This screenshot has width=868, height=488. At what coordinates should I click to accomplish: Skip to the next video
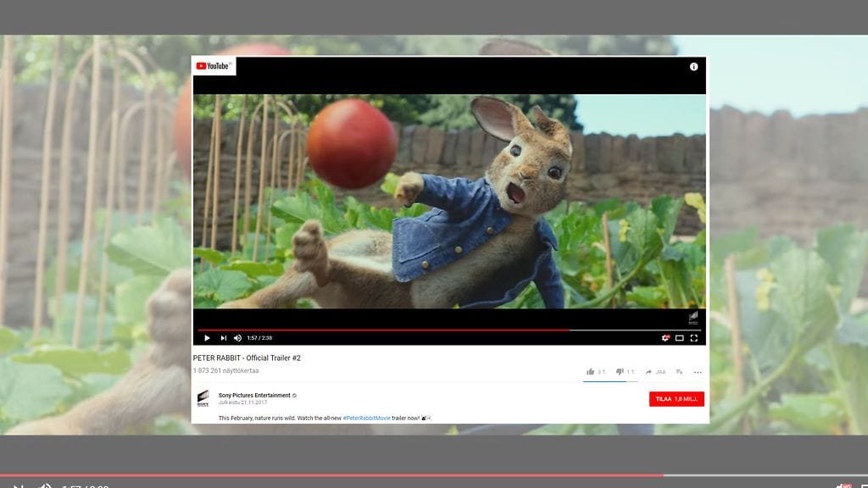tap(223, 337)
